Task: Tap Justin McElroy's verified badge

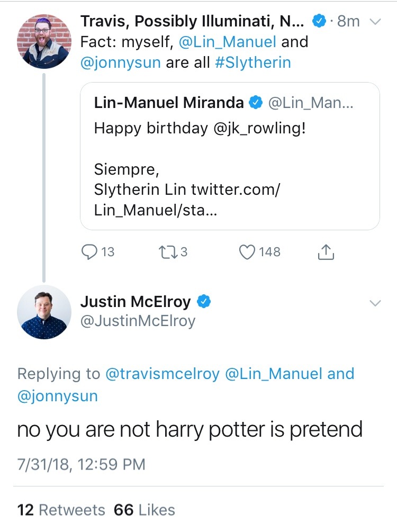Action: pos(204,302)
